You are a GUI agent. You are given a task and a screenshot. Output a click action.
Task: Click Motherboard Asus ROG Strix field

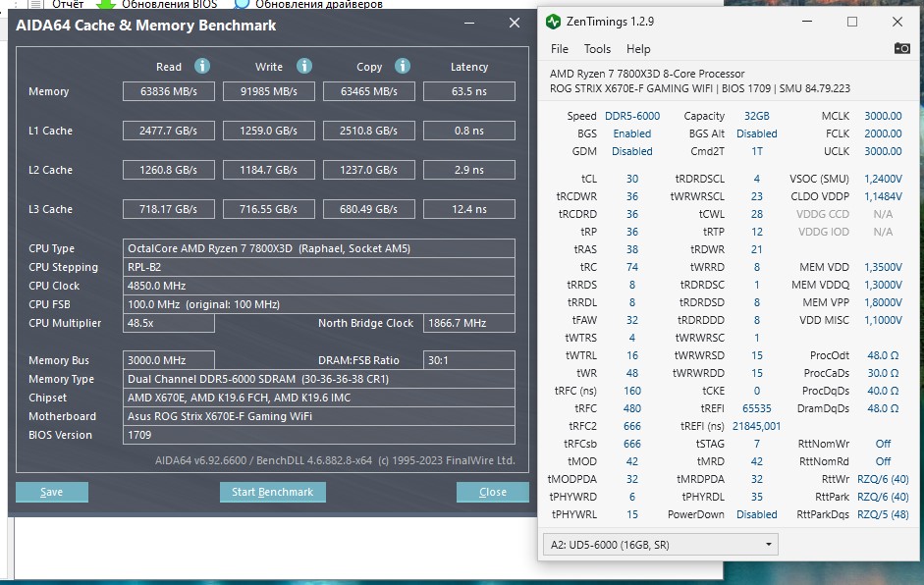(319, 416)
